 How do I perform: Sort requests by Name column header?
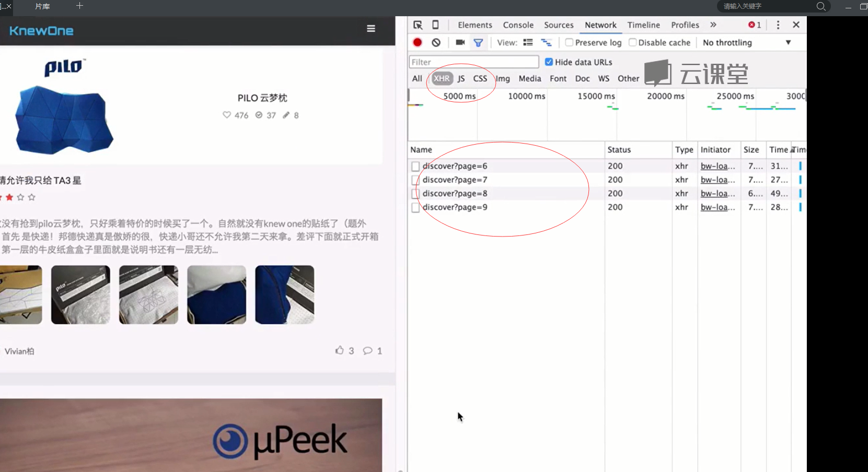pyautogui.click(x=506, y=150)
